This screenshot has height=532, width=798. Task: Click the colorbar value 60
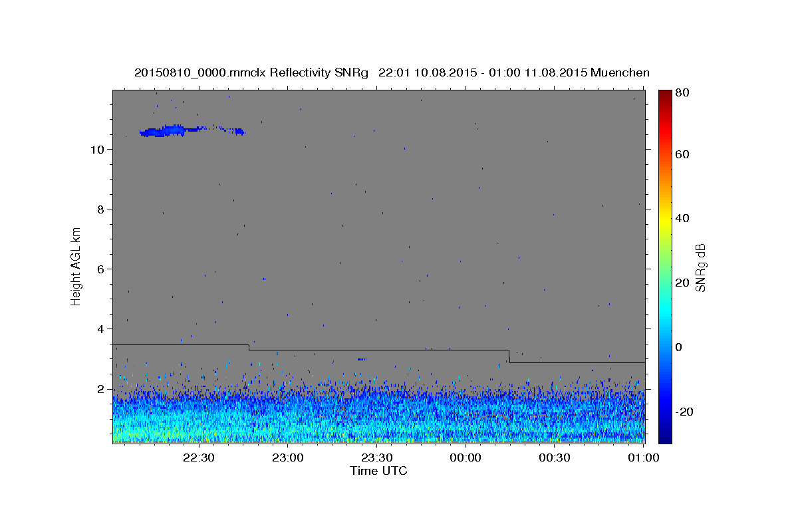click(683, 154)
